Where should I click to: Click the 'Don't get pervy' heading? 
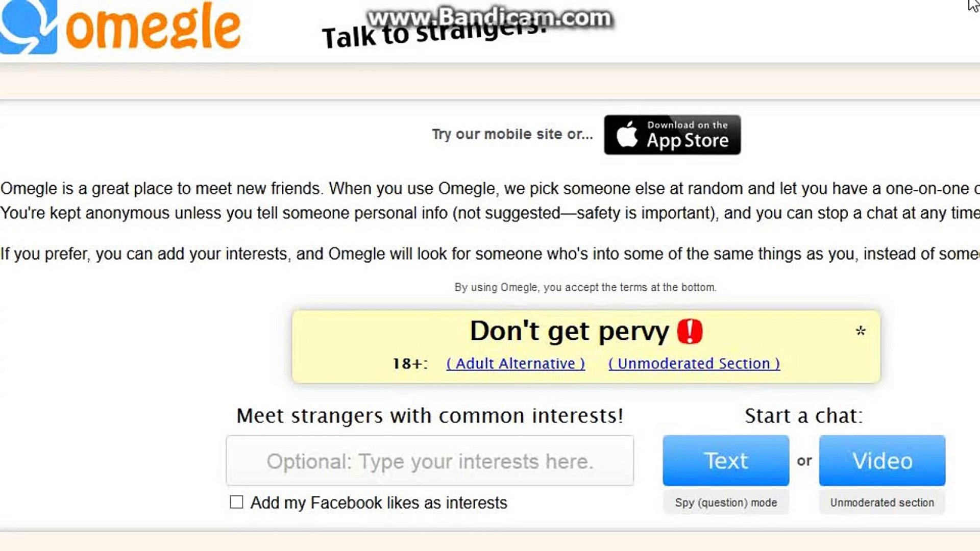click(x=569, y=331)
